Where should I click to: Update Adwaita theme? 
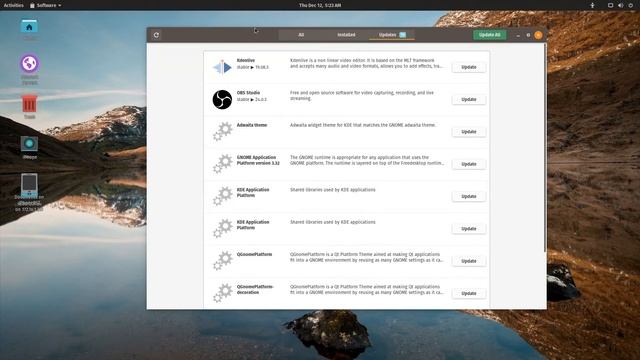[469, 131]
